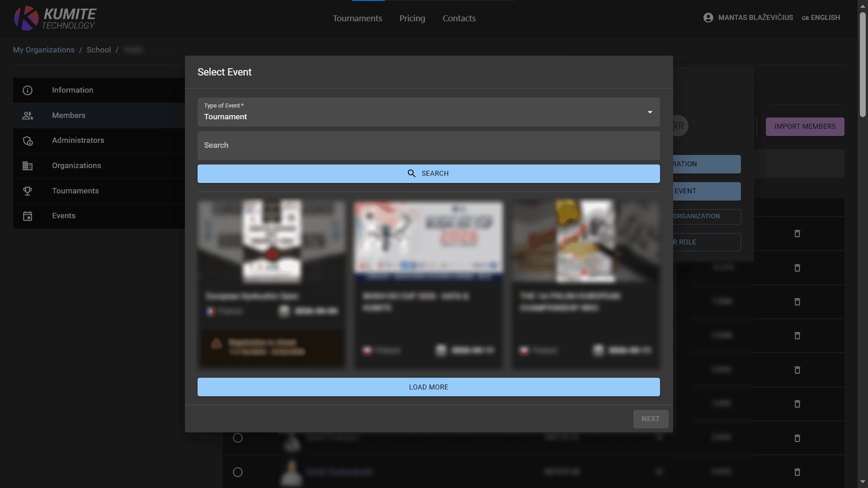Click the Information sidebar icon
The image size is (868, 488).
pyautogui.click(x=28, y=90)
